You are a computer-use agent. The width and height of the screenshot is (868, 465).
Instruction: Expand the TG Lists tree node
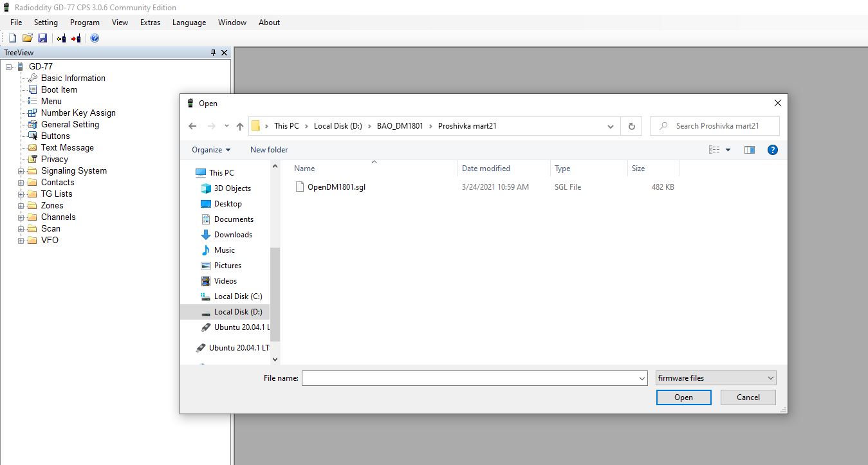pyautogui.click(x=21, y=194)
